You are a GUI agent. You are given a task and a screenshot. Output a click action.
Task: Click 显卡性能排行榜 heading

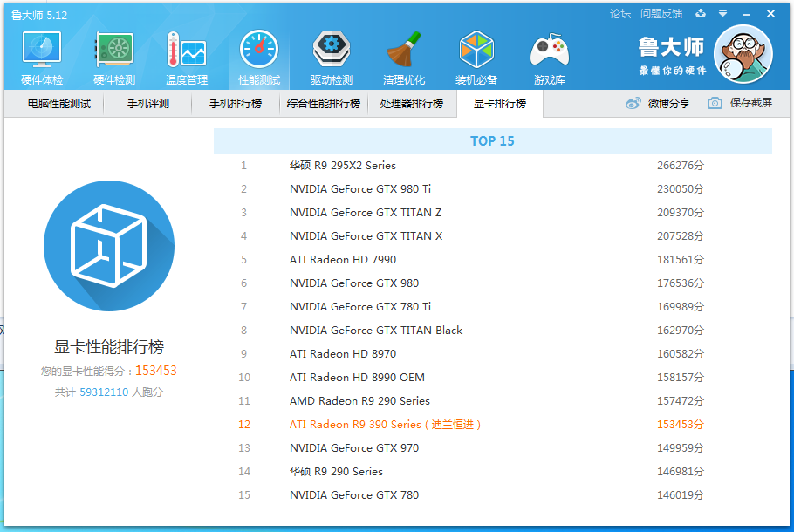[109, 347]
